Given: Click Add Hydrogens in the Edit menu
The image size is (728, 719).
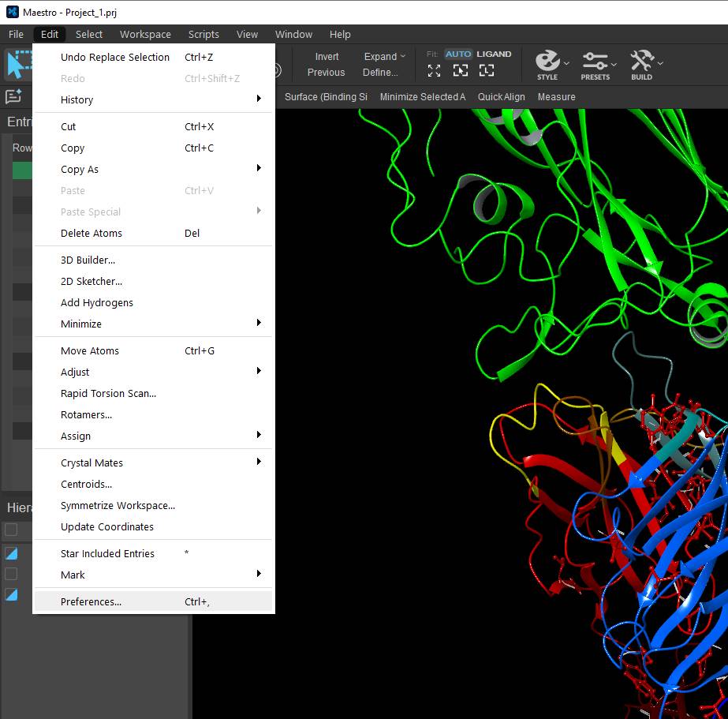Looking at the screenshot, I should tap(97, 302).
